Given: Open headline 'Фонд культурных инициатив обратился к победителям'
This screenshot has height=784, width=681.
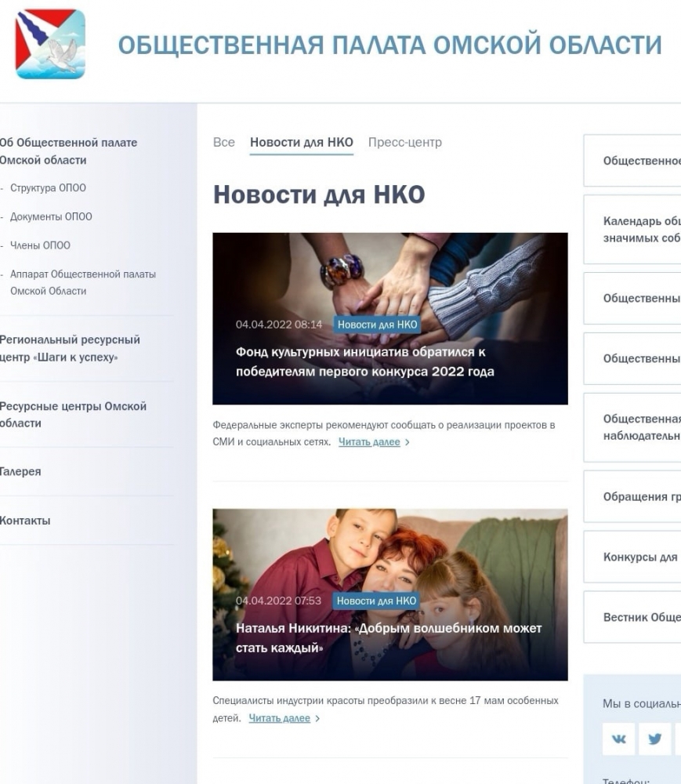Looking at the screenshot, I should tap(364, 362).
